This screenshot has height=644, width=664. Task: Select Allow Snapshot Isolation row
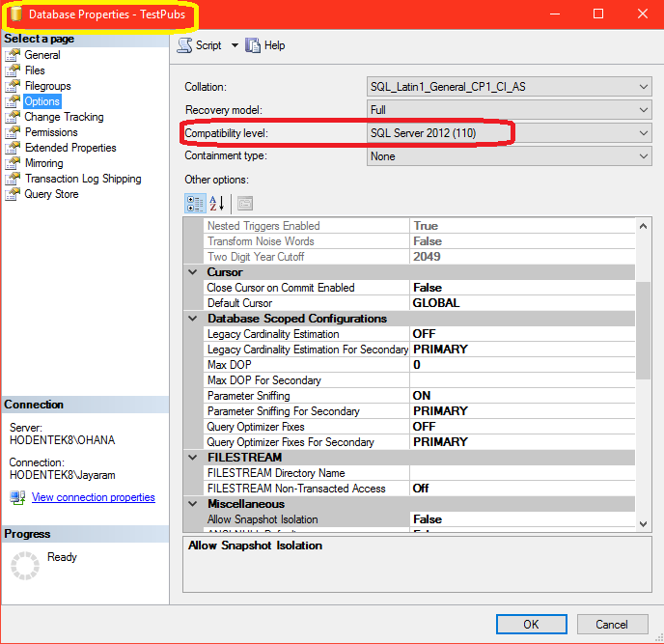coord(419,519)
